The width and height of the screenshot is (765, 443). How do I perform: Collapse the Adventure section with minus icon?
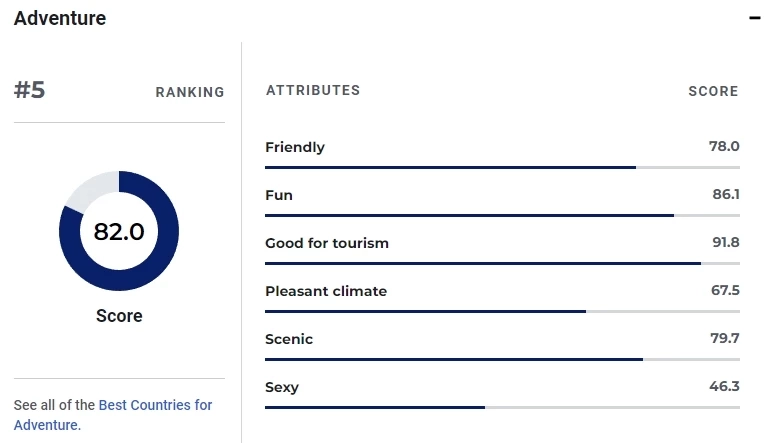(x=754, y=19)
